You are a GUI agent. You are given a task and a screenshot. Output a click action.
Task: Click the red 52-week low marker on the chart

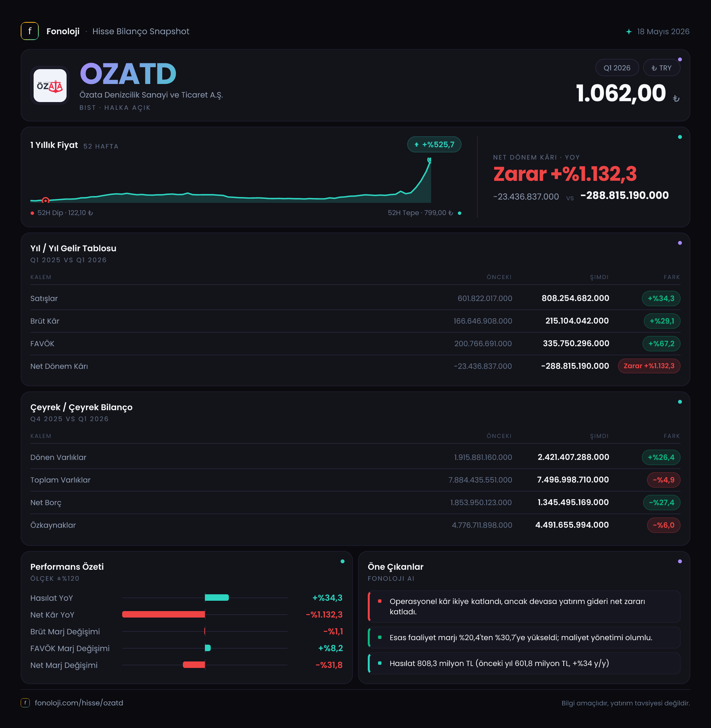point(46,200)
